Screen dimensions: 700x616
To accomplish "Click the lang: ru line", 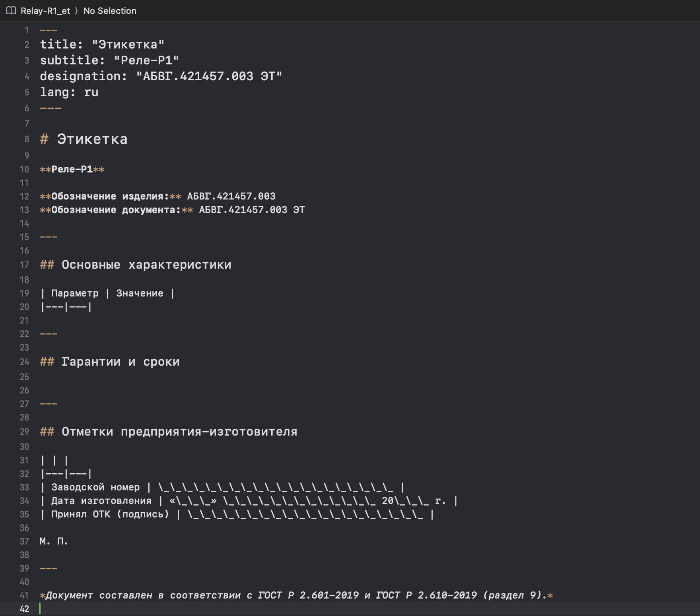I will (69, 92).
